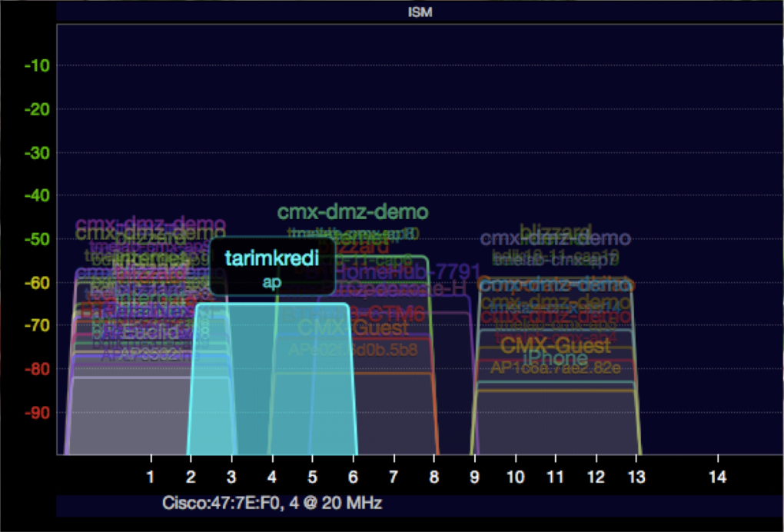
Task: Click channel 11 tick label
Action: (556, 477)
